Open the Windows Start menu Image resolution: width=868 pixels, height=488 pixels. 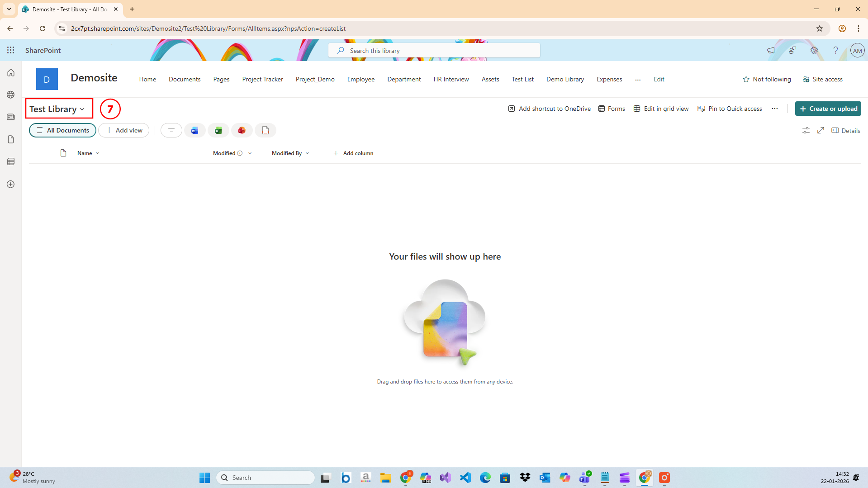pos(205,478)
